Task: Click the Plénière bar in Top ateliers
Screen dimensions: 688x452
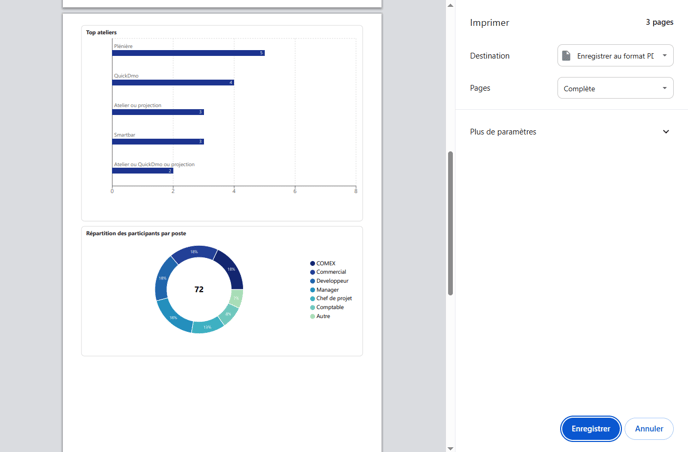Action: [x=188, y=53]
